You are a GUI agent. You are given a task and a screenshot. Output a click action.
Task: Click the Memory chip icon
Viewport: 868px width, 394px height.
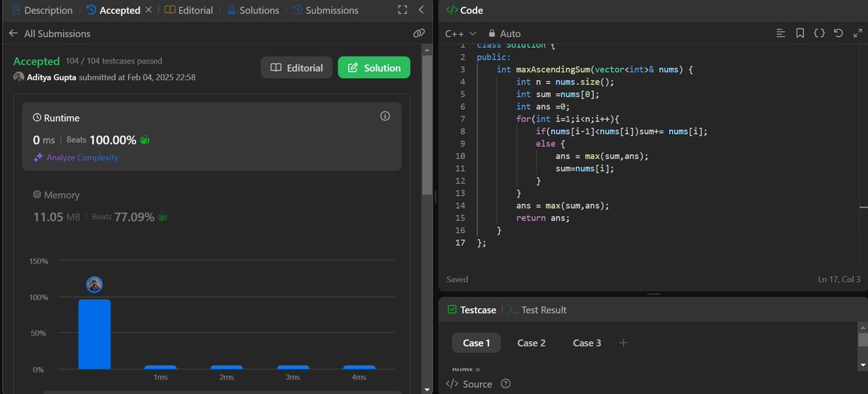pyautogui.click(x=38, y=195)
